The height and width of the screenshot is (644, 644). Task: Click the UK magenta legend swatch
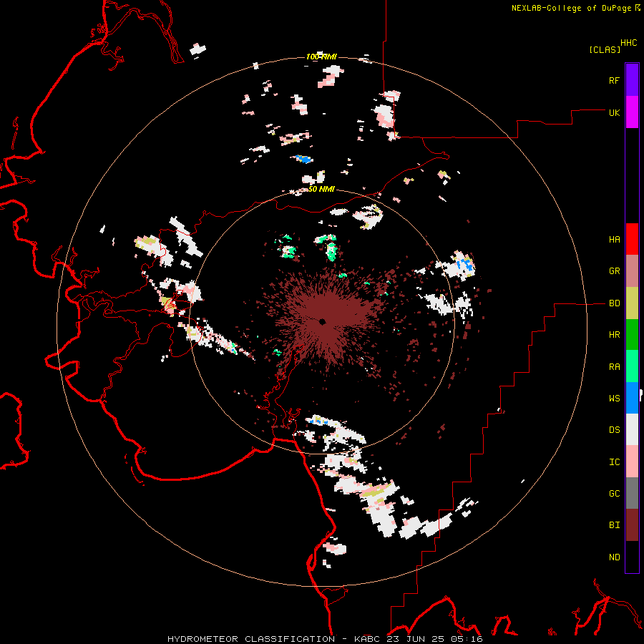[632, 112]
